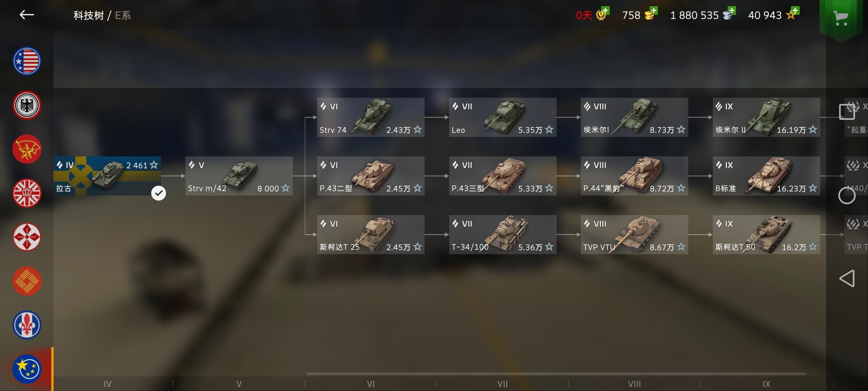The height and width of the screenshot is (391, 868).
Task: Select the European nation stars icon
Action: coord(27,369)
